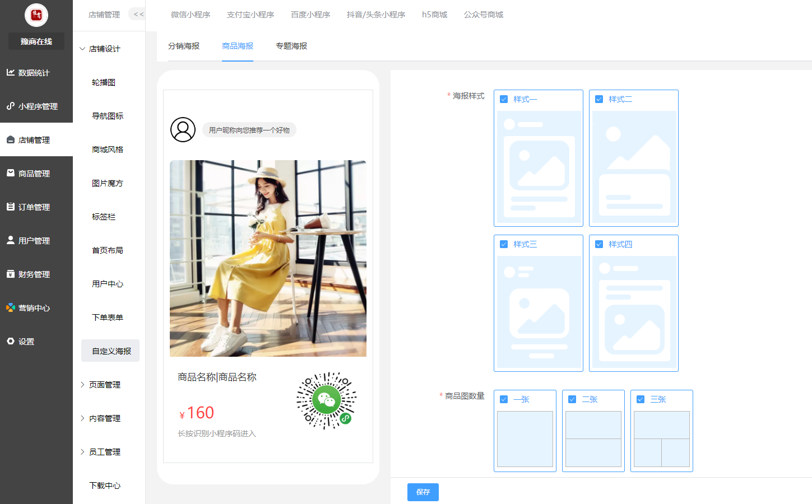Click the 设置 gear icon
The height and width of the screenshot is (504, 812).
(x=11, y=341)
